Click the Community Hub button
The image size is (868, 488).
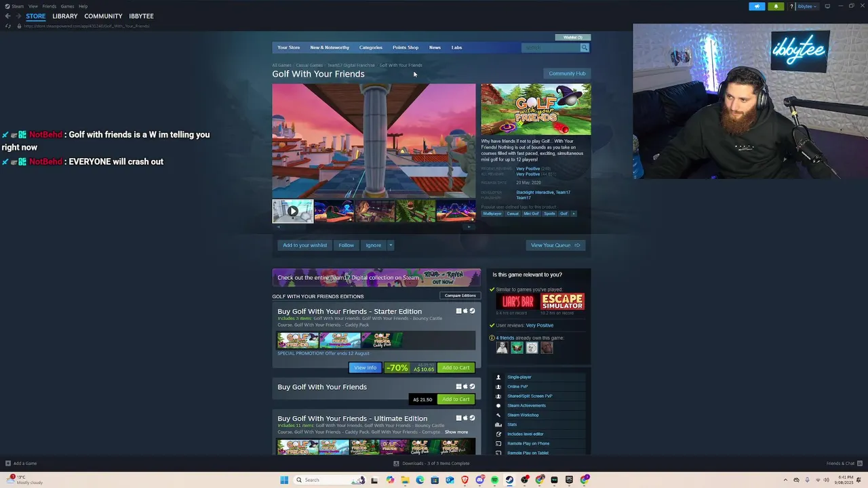pyautogui.click(x=567, y=73)
